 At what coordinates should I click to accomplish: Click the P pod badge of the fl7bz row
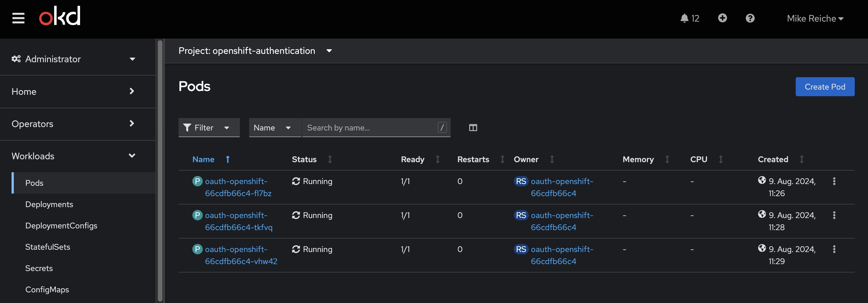point(197,181)
